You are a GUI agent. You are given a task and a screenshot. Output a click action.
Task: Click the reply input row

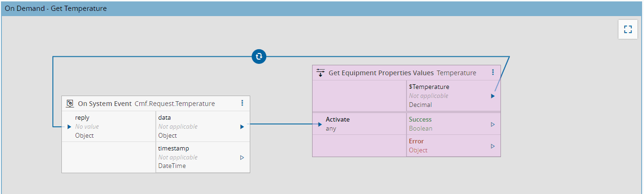pos(109,126)
